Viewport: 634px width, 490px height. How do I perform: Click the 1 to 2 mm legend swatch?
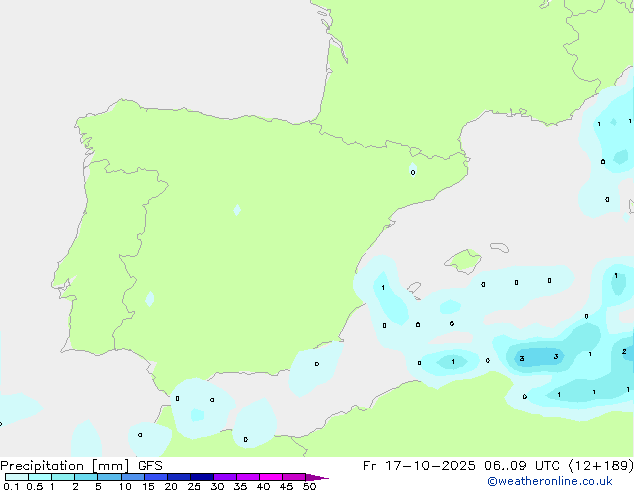63,477
